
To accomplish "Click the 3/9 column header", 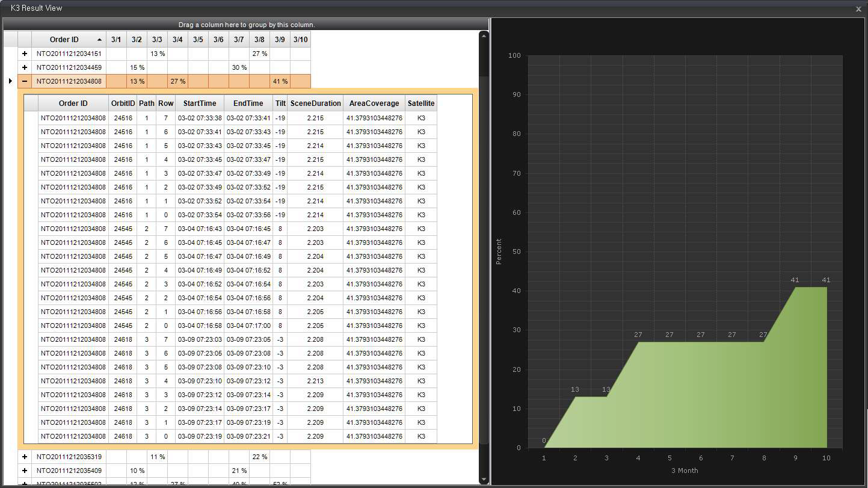I will tap(280, 40).
